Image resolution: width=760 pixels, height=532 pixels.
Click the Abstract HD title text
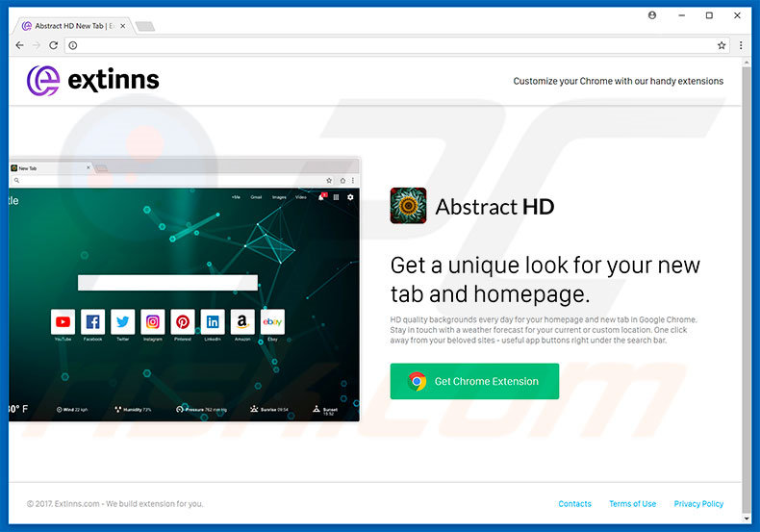click(x=494, y=207)
